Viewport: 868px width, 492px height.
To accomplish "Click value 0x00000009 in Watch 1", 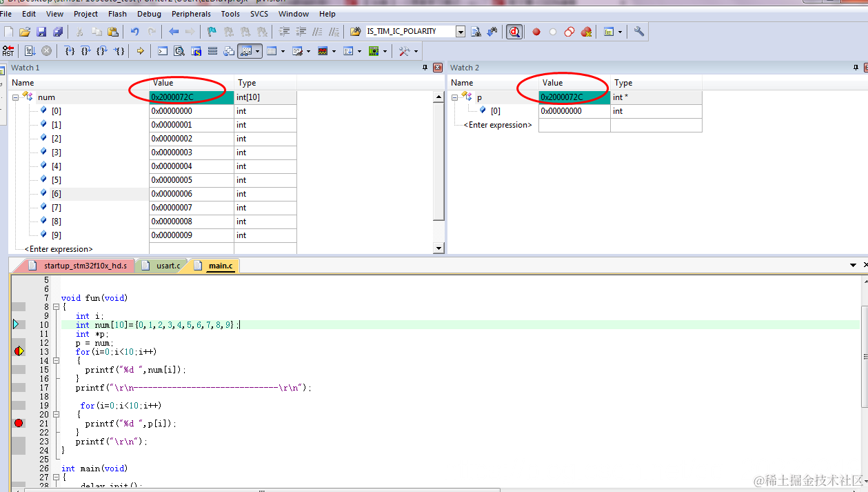I will coord(191,235).
